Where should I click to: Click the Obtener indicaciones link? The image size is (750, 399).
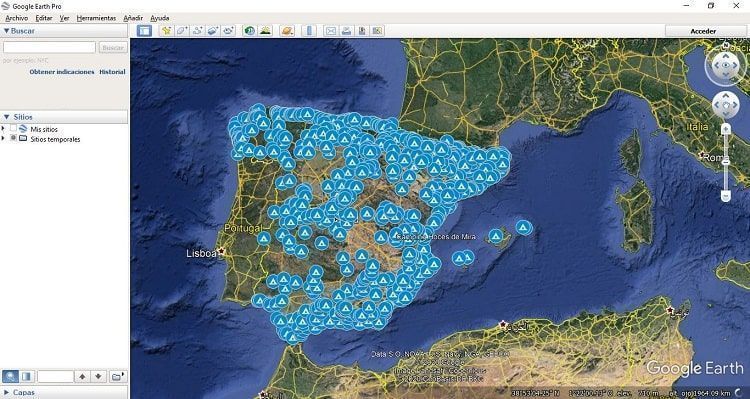tap(62, 72)
